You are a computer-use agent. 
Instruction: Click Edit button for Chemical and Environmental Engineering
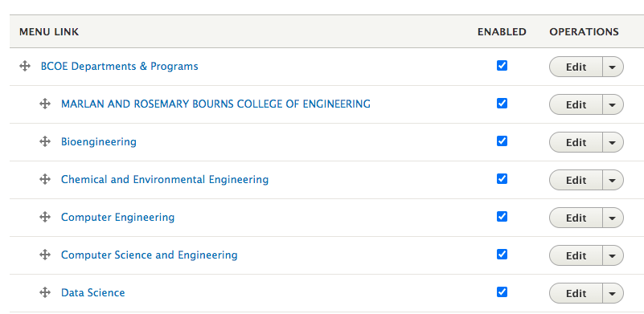click(x=576, y=180)
